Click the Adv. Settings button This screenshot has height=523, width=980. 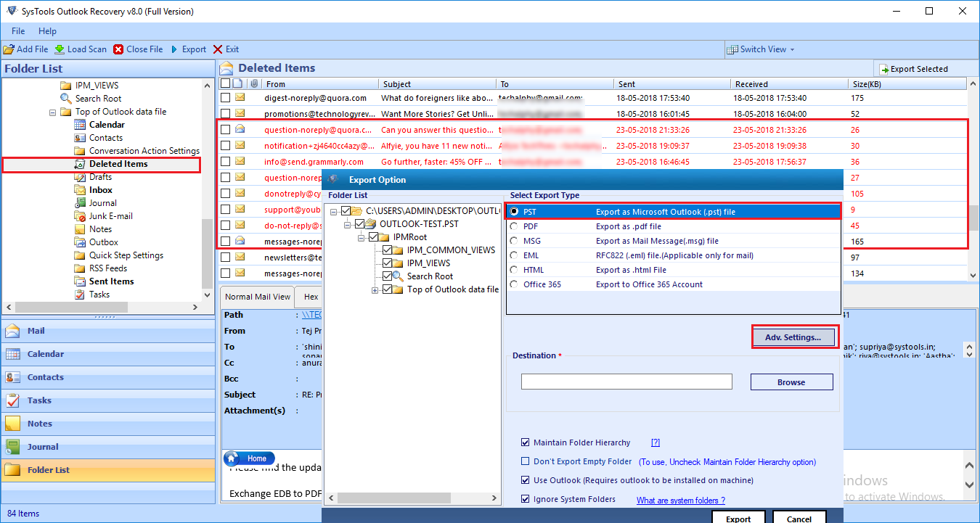793,337
